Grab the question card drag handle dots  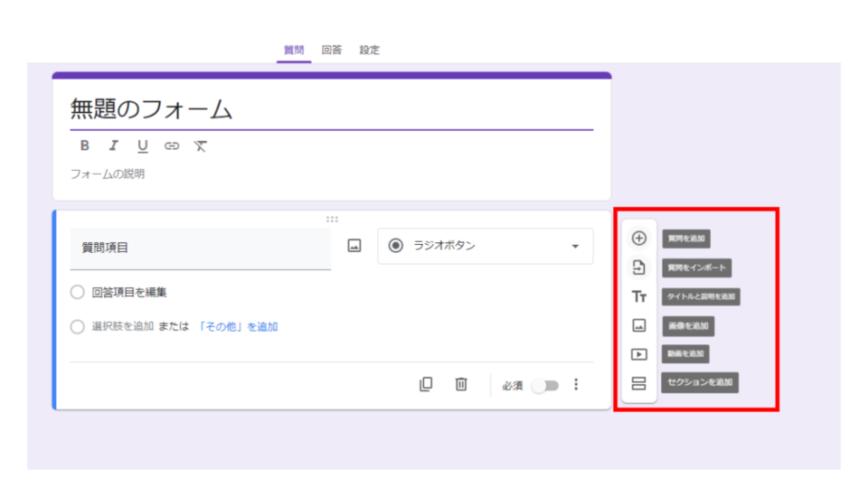[x=332, y=219]
